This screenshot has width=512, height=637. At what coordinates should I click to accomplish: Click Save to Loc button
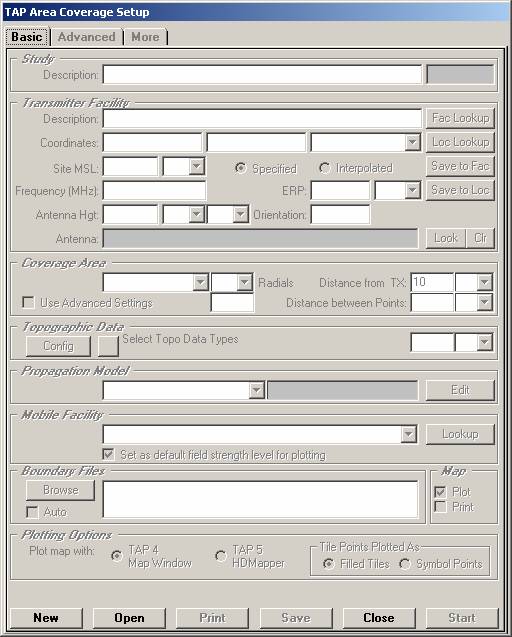(460, 190)
